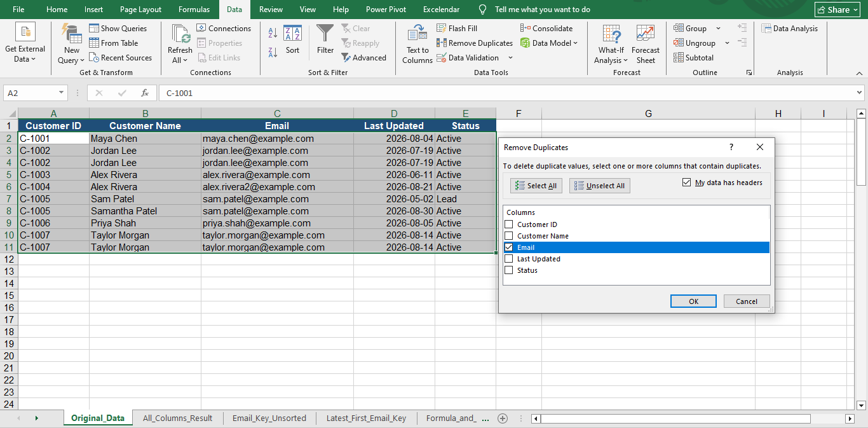
Task: Click the Refresh All icon
Action: pyautogui.click(x=180, y=34)
